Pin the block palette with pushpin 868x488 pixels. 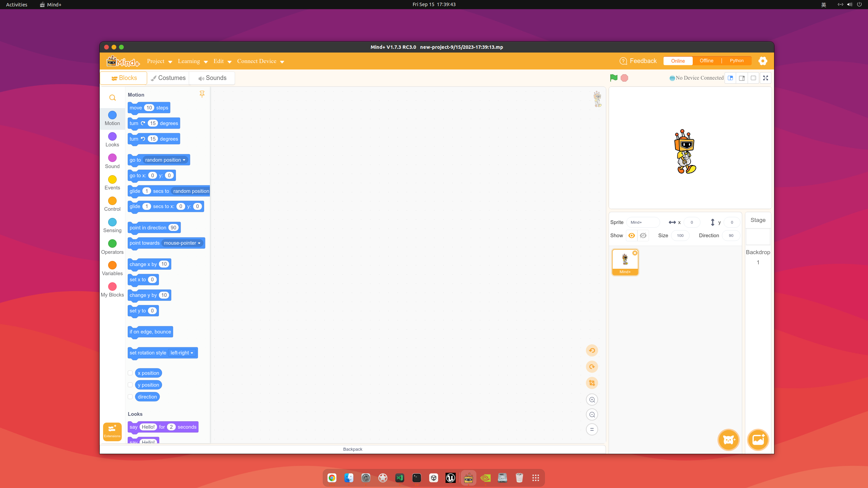(202, 94)
